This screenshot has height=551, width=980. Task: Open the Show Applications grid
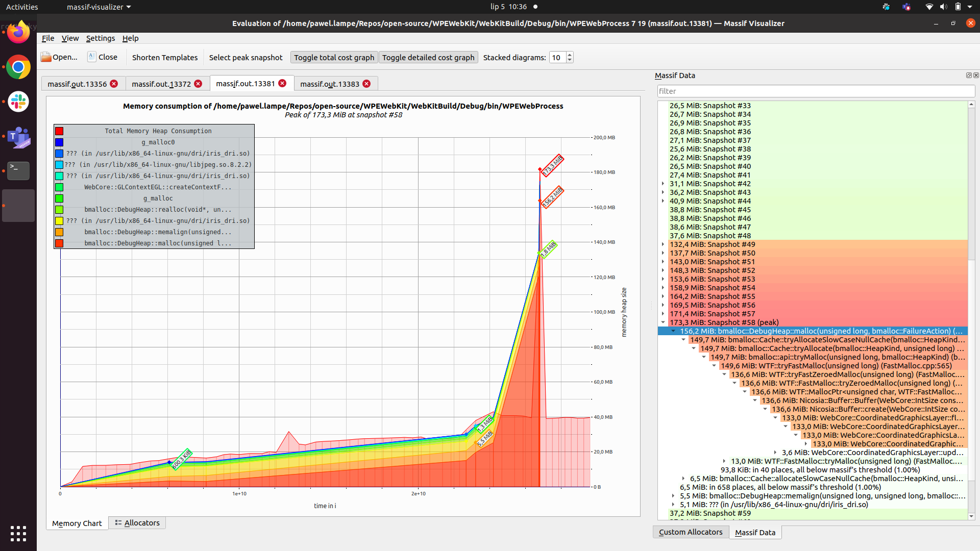[18, 534]
